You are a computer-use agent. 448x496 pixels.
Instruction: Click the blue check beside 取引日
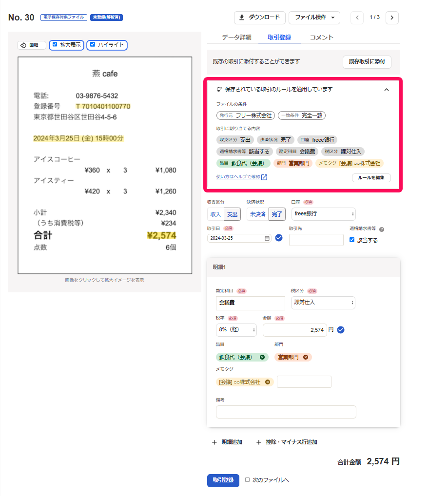click(x=279, y=238)
